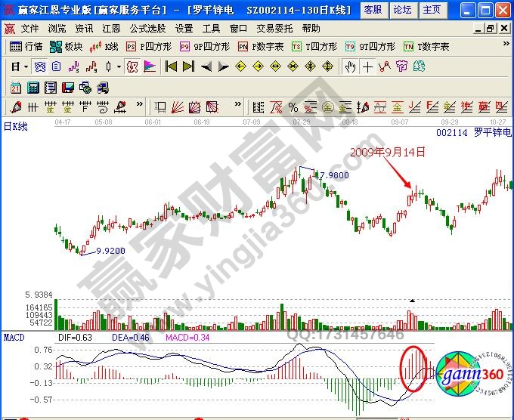514x420 pixels.
Task: Jump to first bar with skip-back arrow
Action: point(171,66)
